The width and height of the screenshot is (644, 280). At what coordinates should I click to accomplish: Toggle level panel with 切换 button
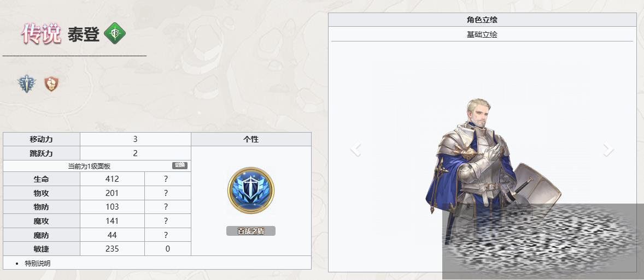click(x=179, y=165)
